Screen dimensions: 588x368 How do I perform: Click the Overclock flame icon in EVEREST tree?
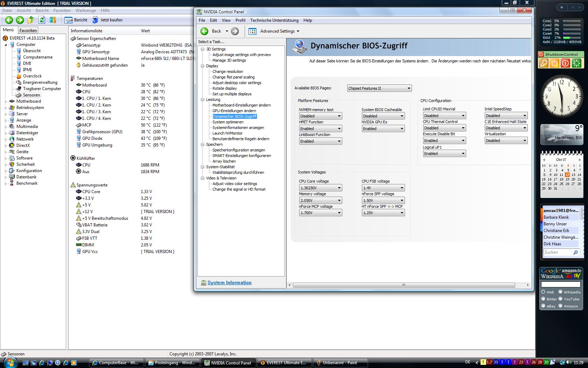point(19,76)
